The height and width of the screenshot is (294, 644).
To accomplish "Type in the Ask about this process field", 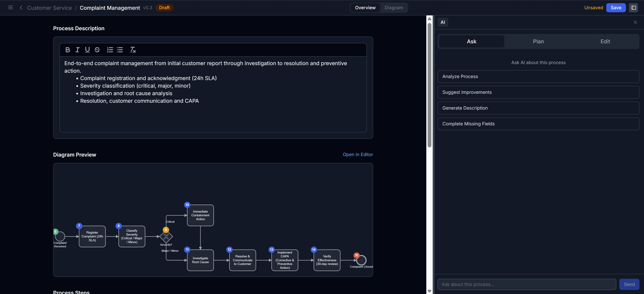I will 526,284.
